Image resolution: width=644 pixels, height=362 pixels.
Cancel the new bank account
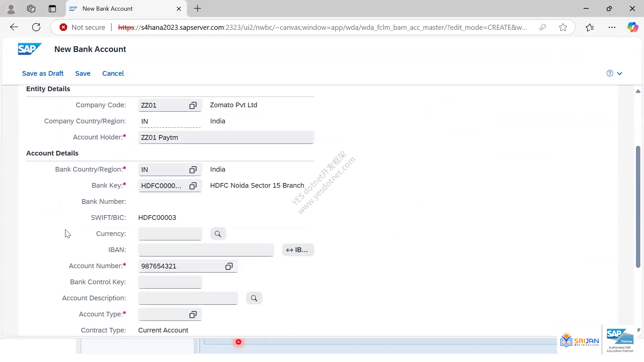113,73
